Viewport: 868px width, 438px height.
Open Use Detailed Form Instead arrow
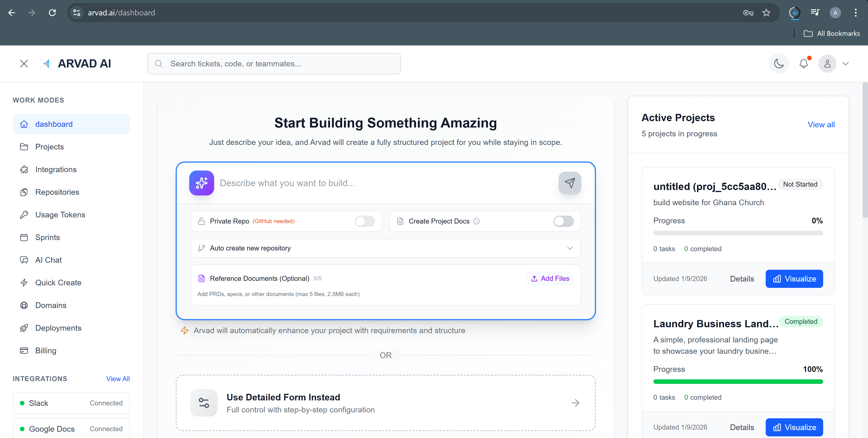pyautogui.click(x=575, y=403)
